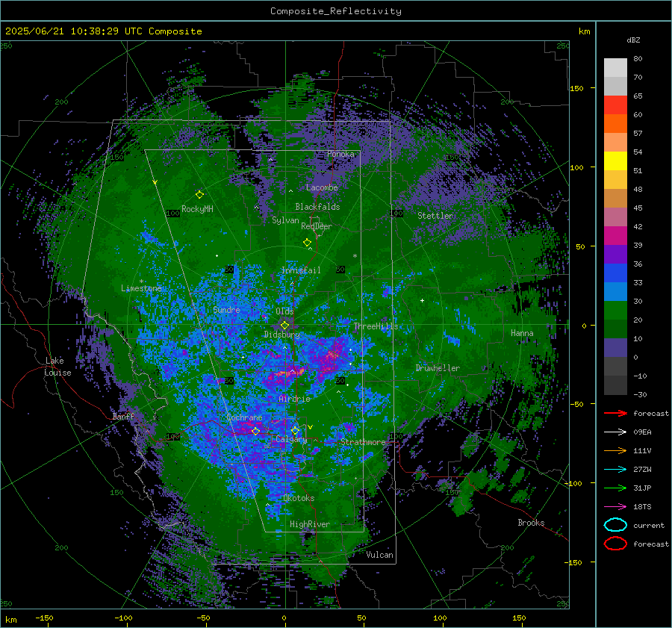
Task: Click the Limestone label on map
Action: click(x=141, y=288)
